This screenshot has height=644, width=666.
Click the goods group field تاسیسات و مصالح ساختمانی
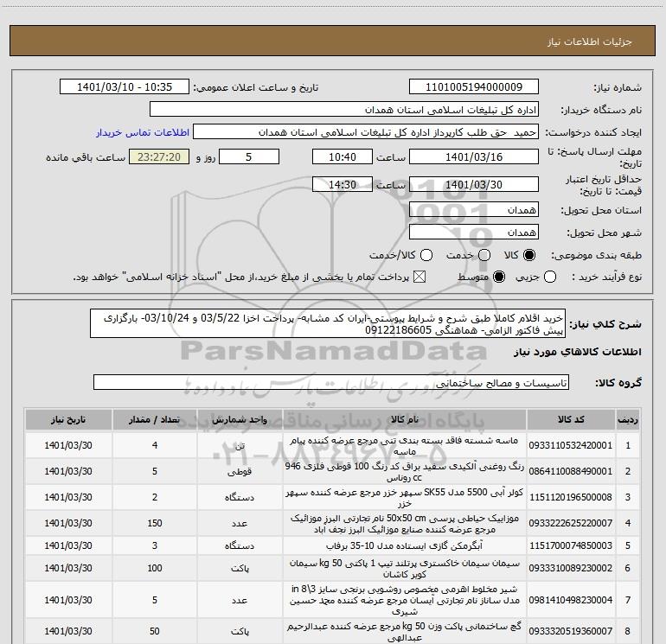tap(331, 382)
